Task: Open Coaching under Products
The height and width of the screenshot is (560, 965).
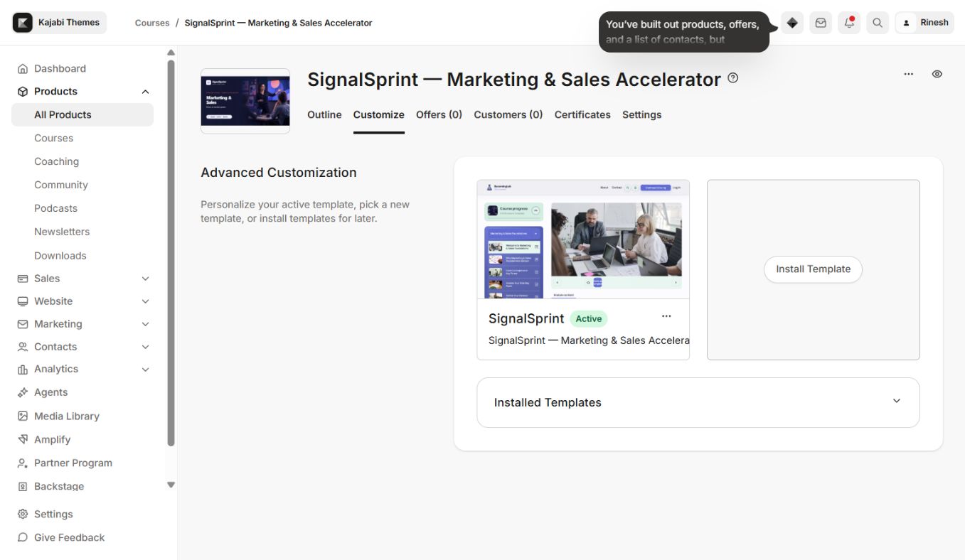Action: pos(56,161)
